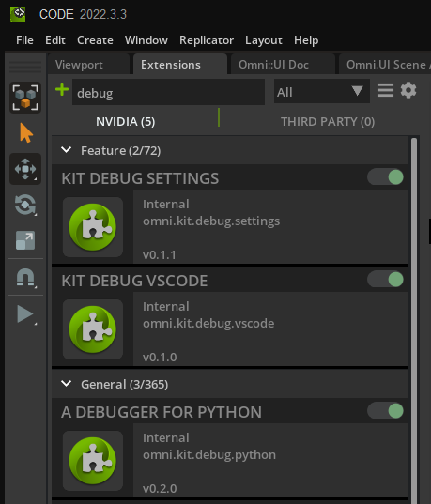Show THIRD PARTY (0) extensions

point(328,122)
